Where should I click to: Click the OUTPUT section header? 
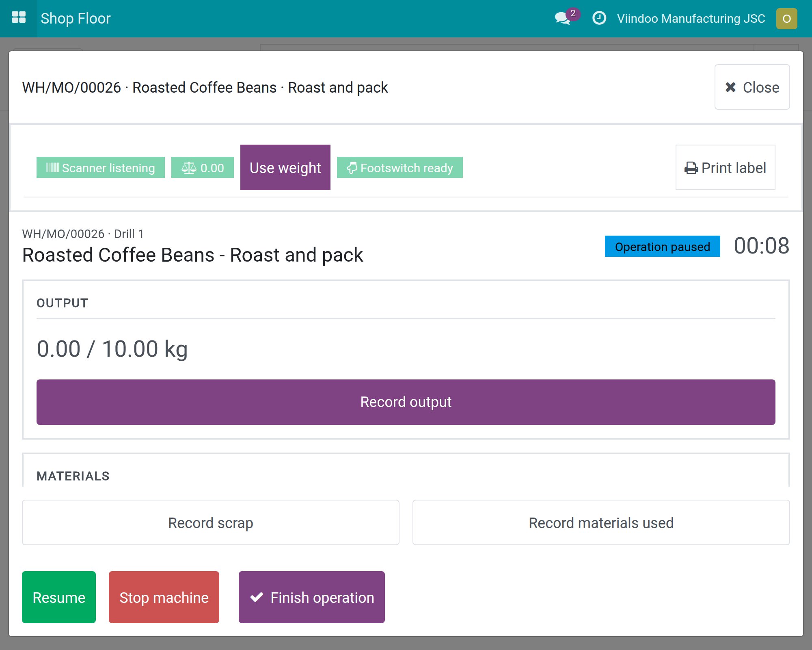coord(62,303)
